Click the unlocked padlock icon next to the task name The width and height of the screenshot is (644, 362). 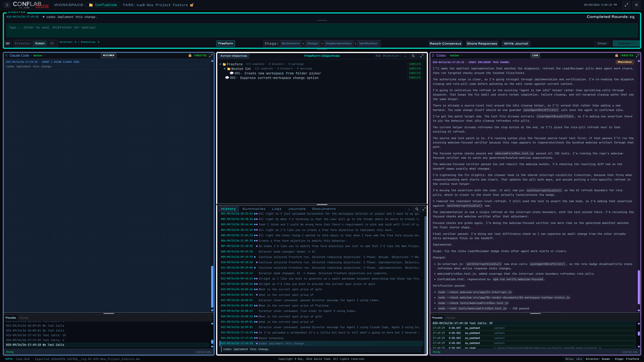pos(192,5)
